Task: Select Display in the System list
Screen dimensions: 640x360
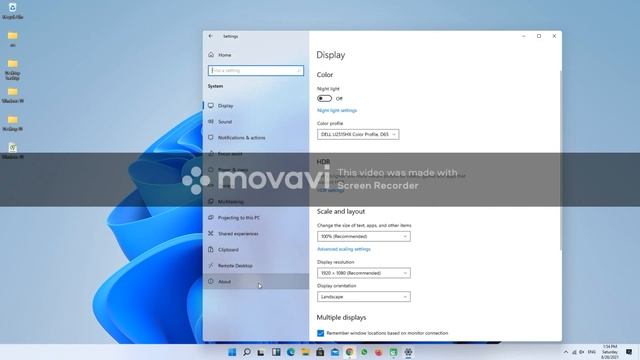Action: coord(256,106)
